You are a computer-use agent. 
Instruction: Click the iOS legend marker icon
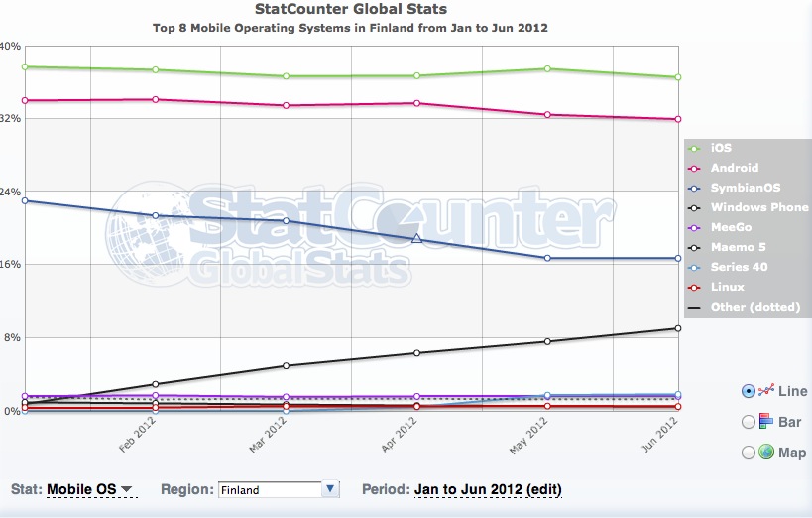click(695, 148)
